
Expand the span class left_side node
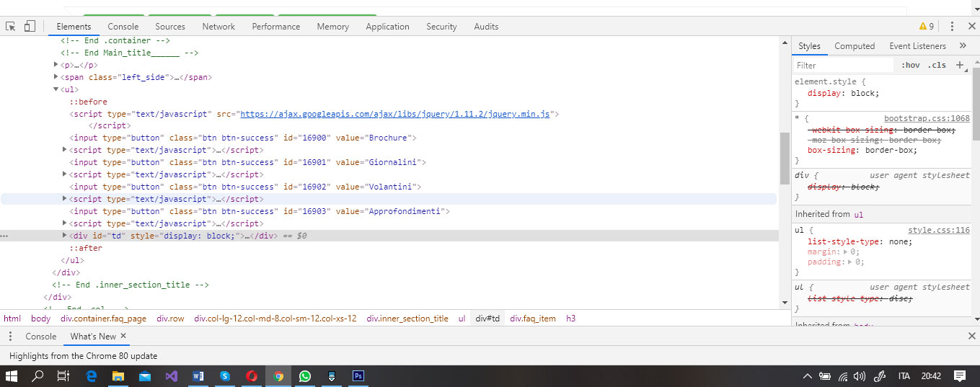[x=56, y=77]
